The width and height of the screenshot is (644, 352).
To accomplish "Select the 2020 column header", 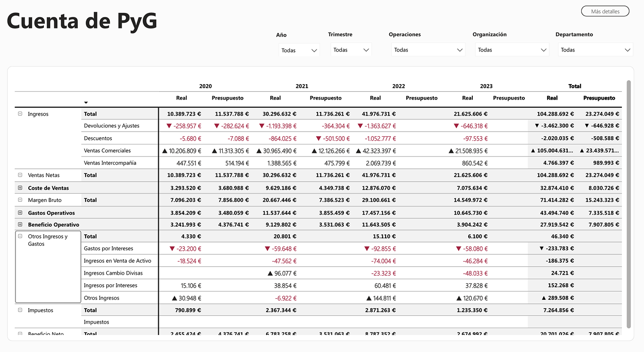I will [x=205, y=86].
